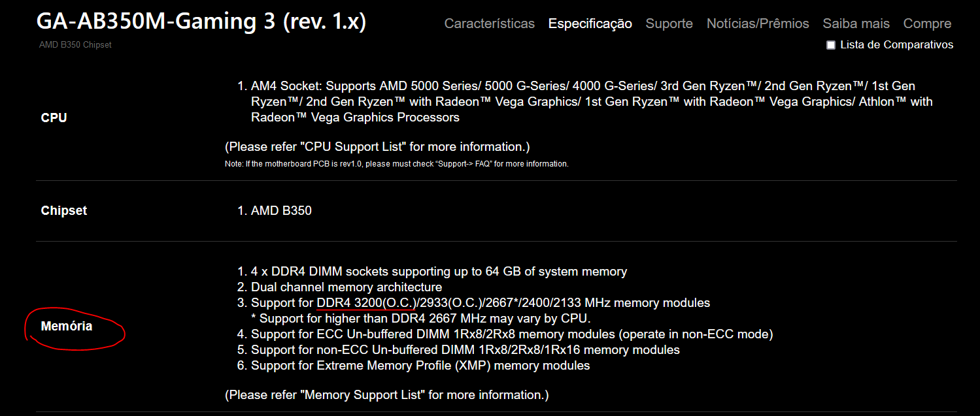Click the AMD B350 chipset entry
Screen dimensions: 980x416
click(281, 211)
